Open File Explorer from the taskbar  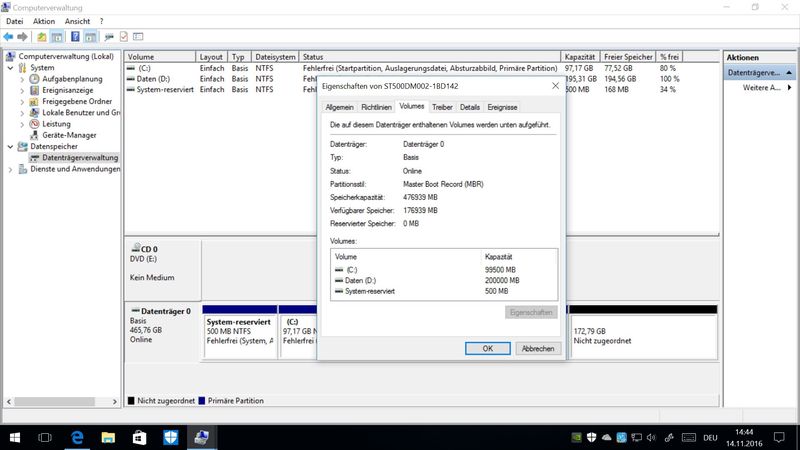[108, 437]
